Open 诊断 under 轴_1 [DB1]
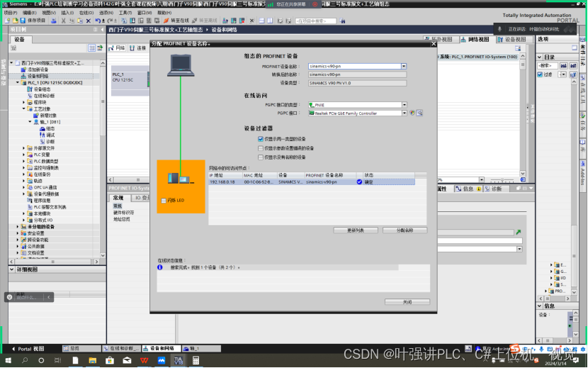588x368 pixels. [47, 142]
